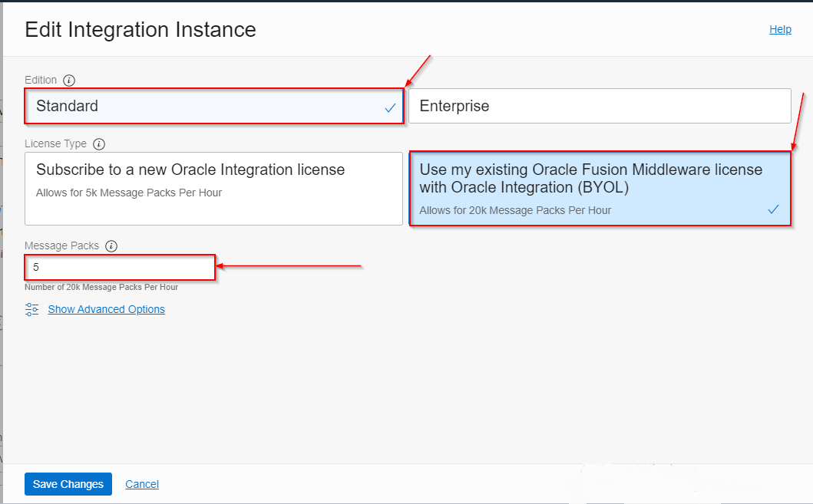Click the advanced options filter icon
This screenshot has height=504, width=813.
point(31,309)
